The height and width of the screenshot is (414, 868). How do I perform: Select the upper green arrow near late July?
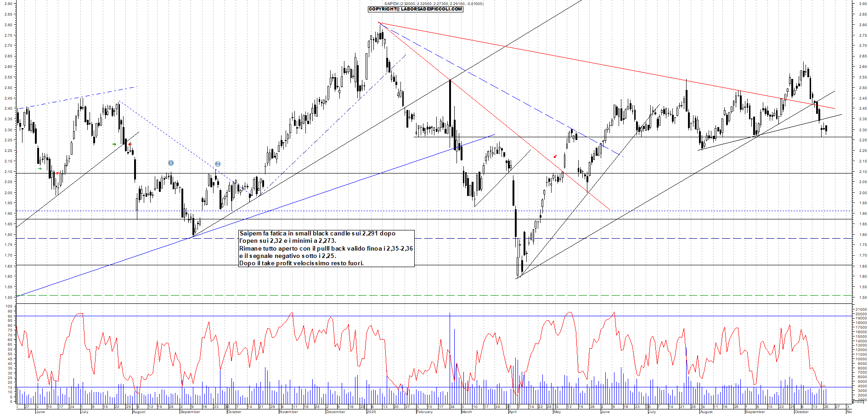point(114,145)
